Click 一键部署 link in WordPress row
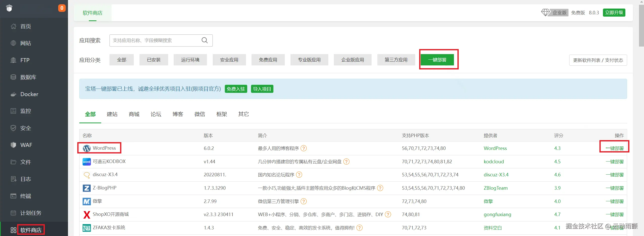This screenshot has width=644, height=236. click(x=615, y=148)
